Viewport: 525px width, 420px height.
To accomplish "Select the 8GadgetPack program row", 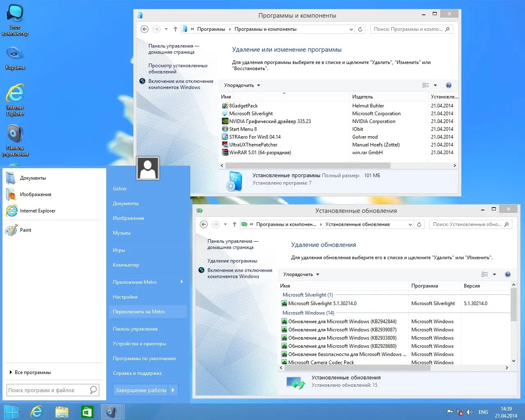I will 339,106.
